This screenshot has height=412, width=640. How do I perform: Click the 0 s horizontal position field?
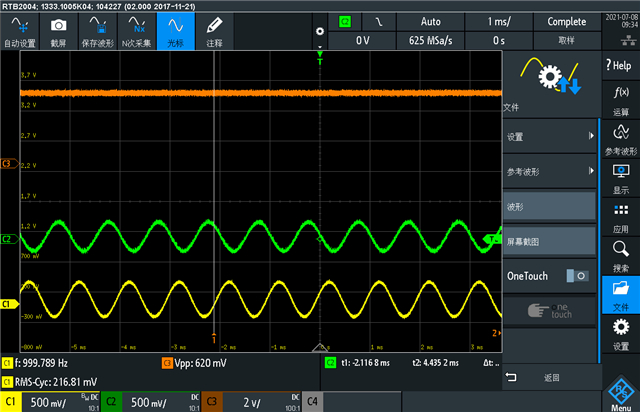click(499, 40)
